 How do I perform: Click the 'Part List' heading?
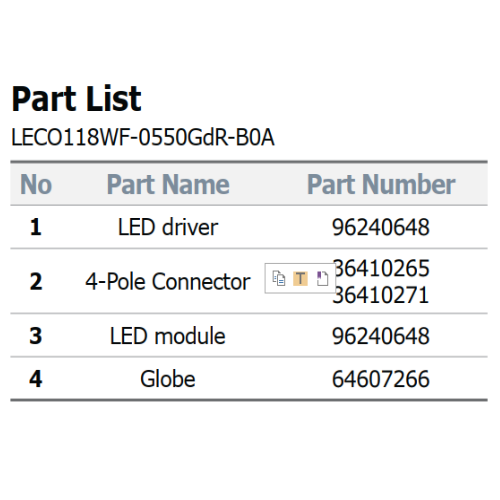[77, 99]
